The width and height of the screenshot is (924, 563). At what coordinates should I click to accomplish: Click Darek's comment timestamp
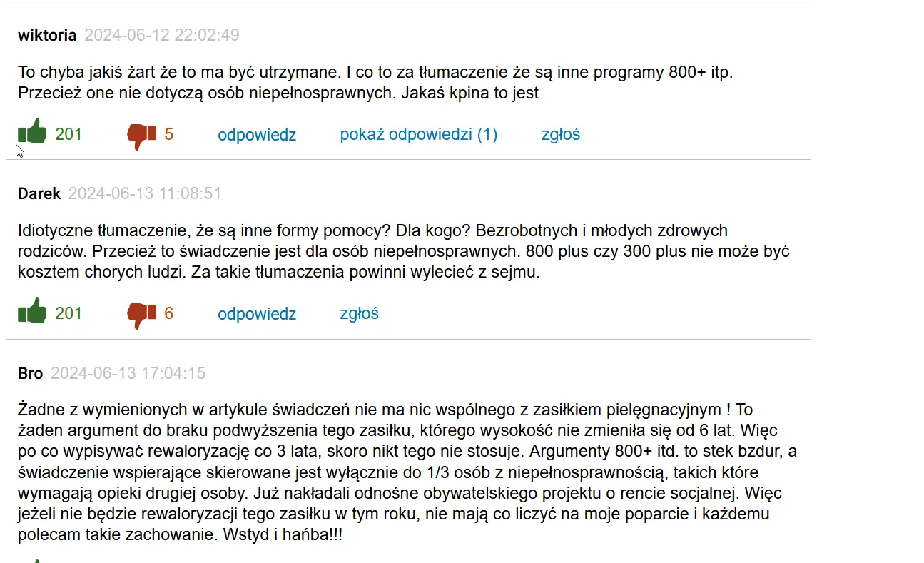pos(145,193)
